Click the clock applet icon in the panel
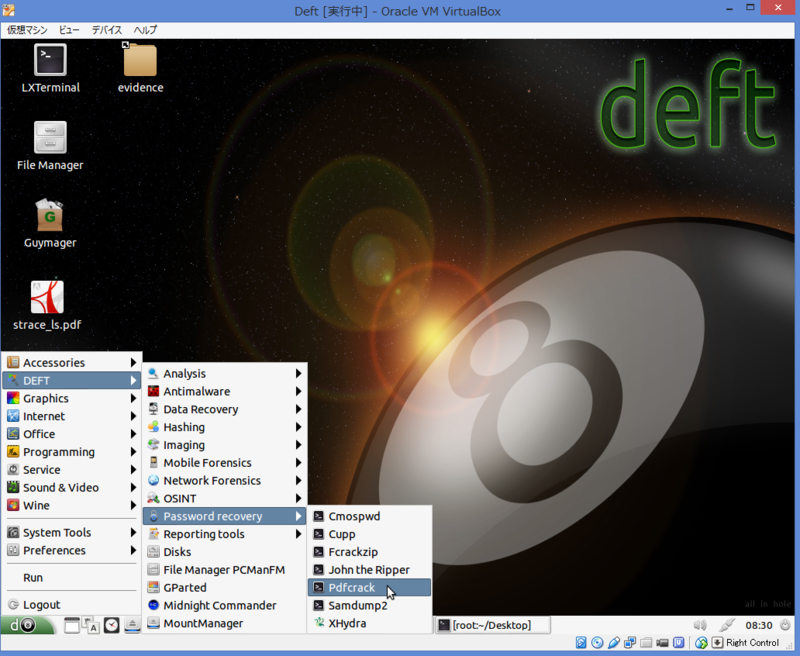The width and height of the screenshot is (800, 656). coord(111,625)
